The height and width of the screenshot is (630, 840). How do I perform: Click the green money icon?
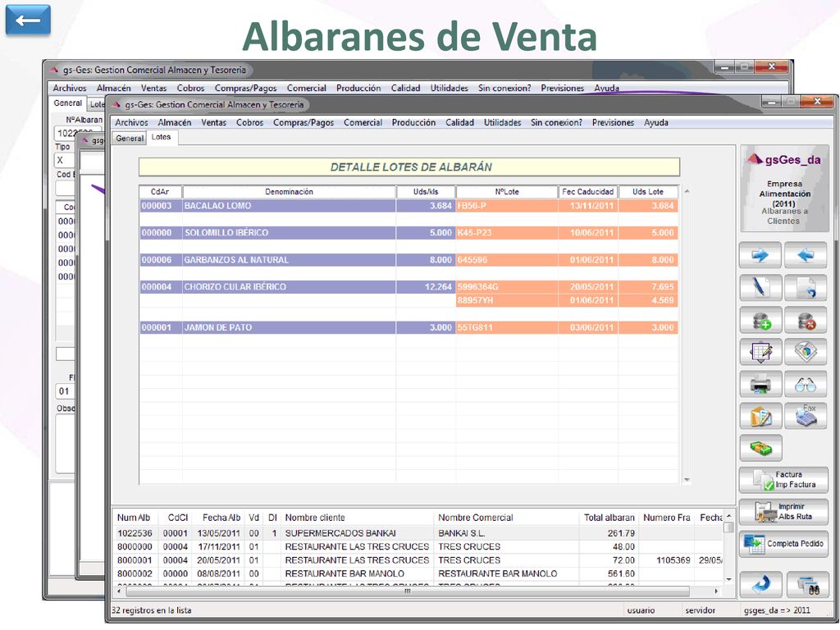[x=760, y=448]
